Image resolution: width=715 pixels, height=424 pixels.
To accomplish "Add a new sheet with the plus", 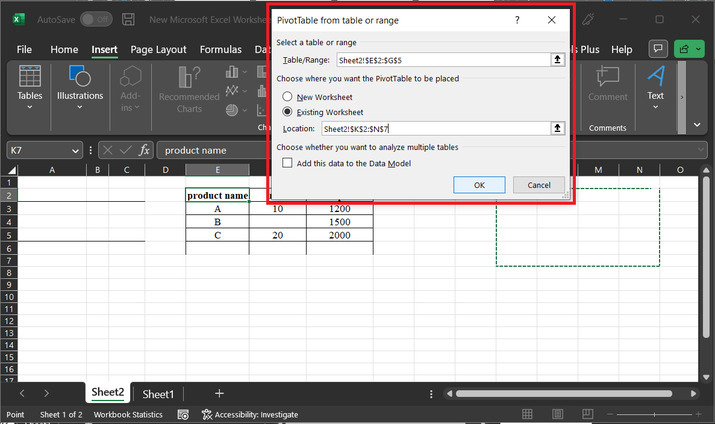I will [x=219, y=393].
